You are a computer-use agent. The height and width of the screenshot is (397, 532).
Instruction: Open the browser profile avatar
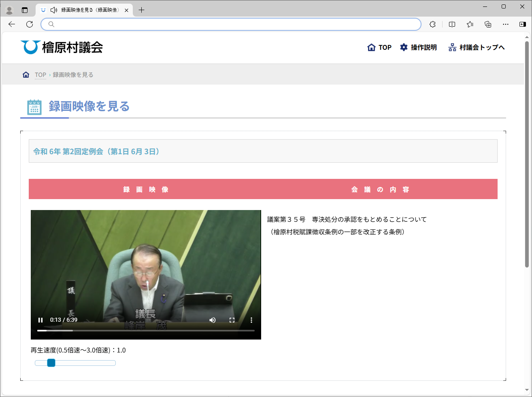[9, 10]
